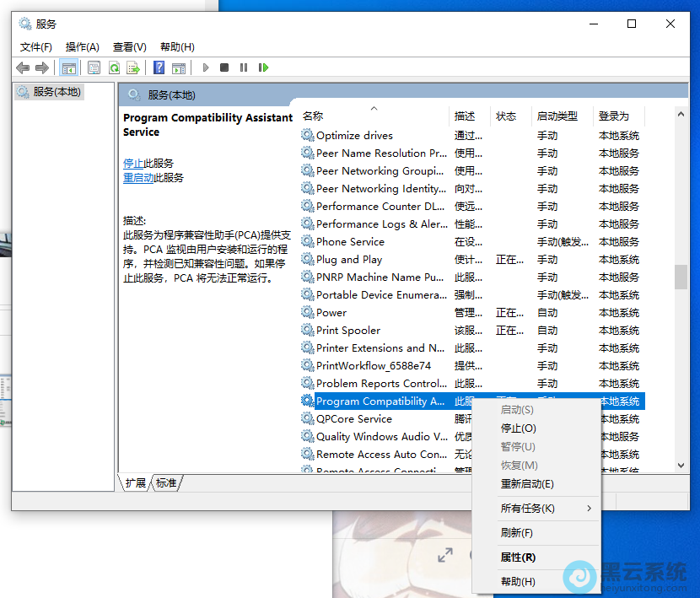This screenshot has height=598, width=700.
Task: Click the 重启动 service link
Action: coord(138,178)
